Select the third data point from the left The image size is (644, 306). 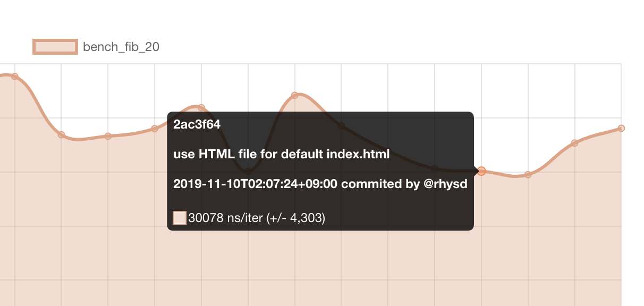click(x=108, y=136)
